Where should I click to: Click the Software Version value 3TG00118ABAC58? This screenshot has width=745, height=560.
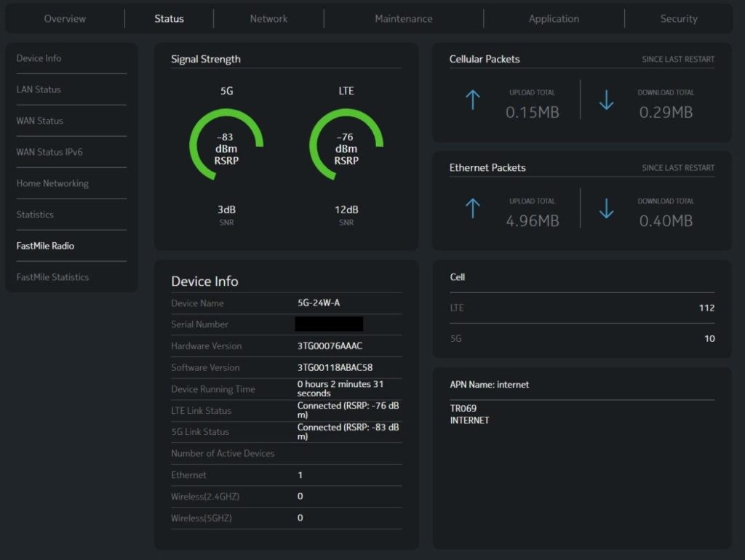(x=335, y=367)
